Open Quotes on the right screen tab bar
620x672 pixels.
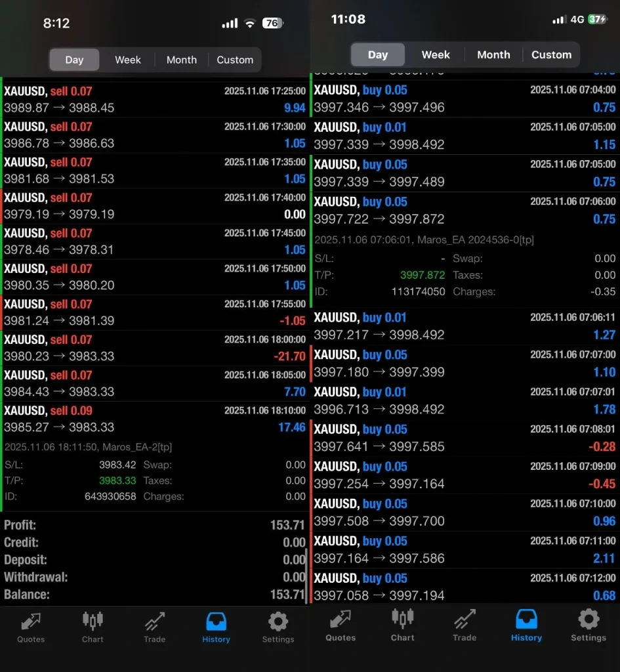point(340,623)
